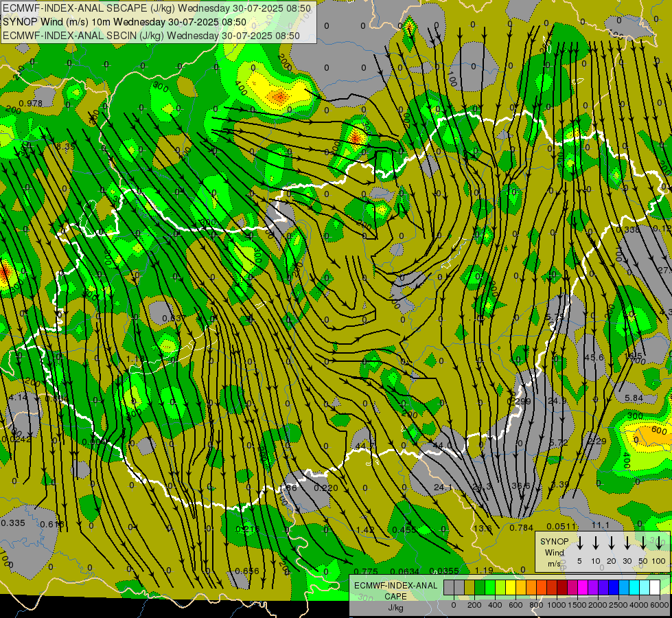Click the 24.9 value on map
Screen dimensions: 672x618
coord(557,400)
